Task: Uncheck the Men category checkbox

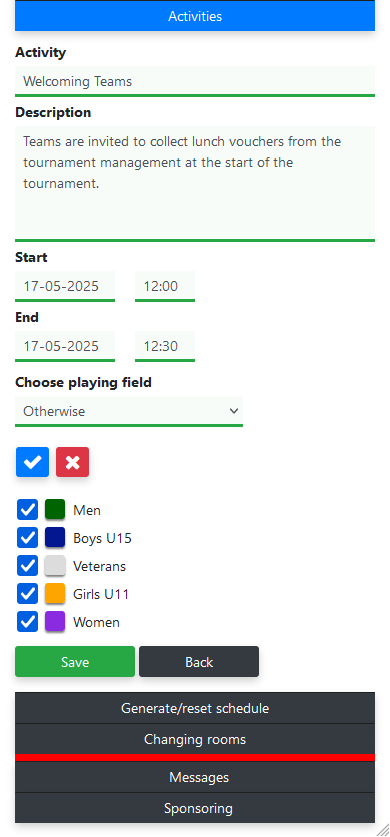Action: pos(27,510)
